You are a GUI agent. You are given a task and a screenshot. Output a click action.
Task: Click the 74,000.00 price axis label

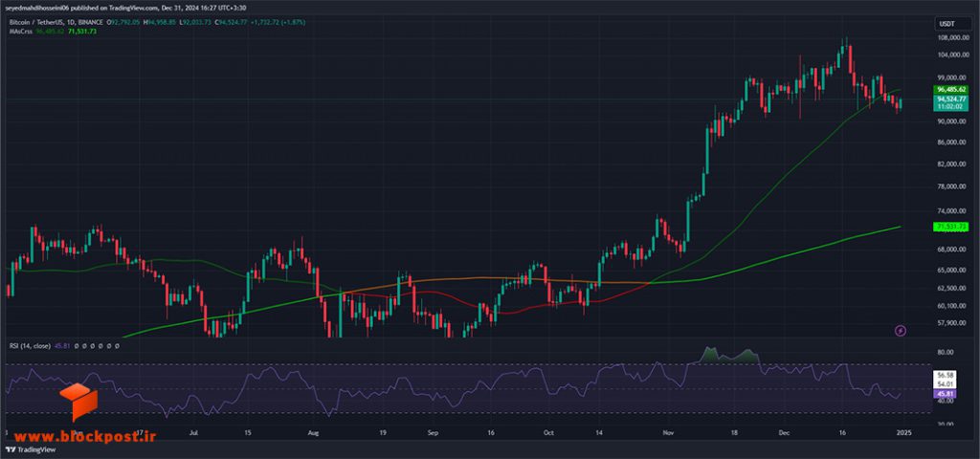tap(953, 211)
